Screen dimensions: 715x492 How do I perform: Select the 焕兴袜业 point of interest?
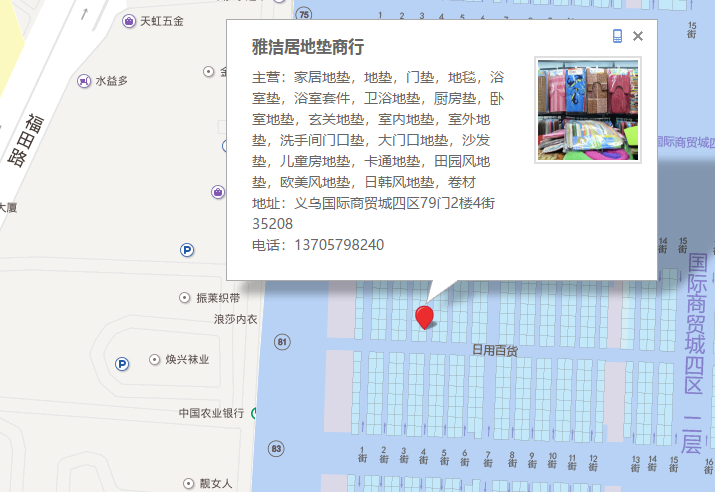(155, 359)
